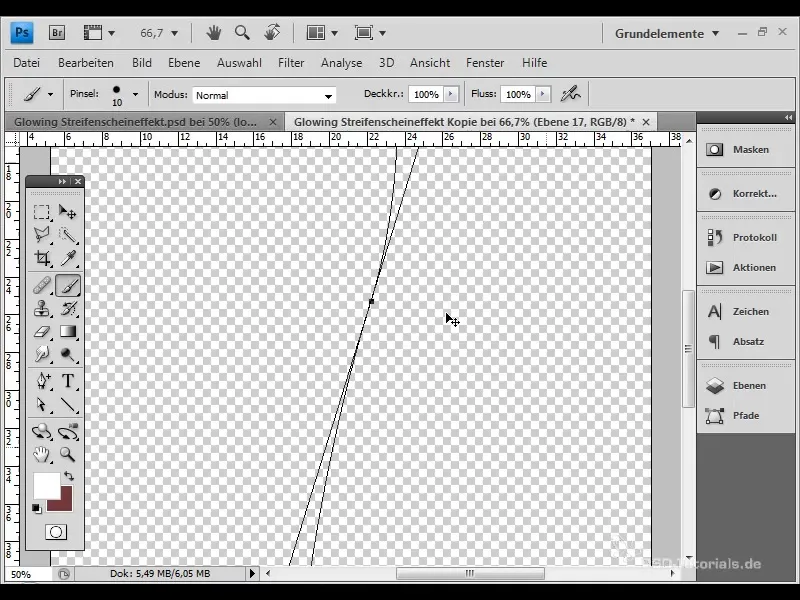Image resolution: width=800 pixels, height=600 pixels.
Task: Select the Gradient tool
Action: click(x=68, y=332)
